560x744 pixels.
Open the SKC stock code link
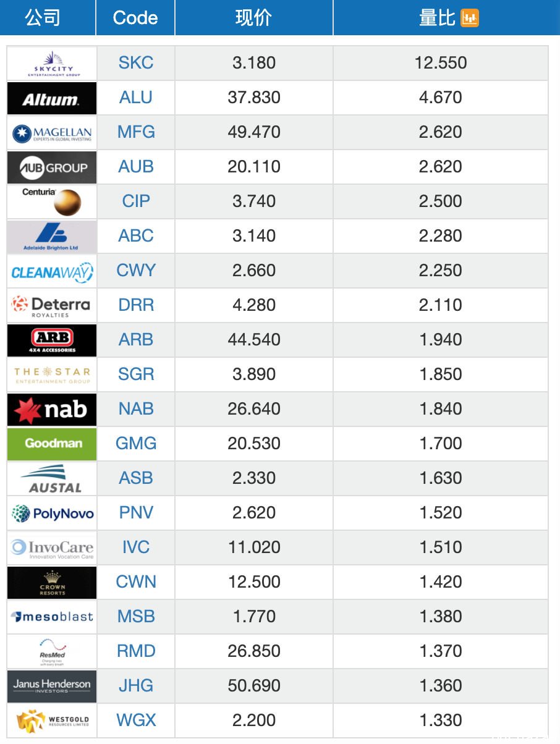point(136,62)
